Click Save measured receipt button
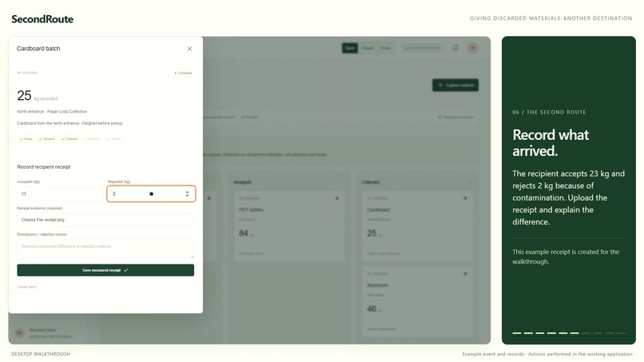 (105, 270)
